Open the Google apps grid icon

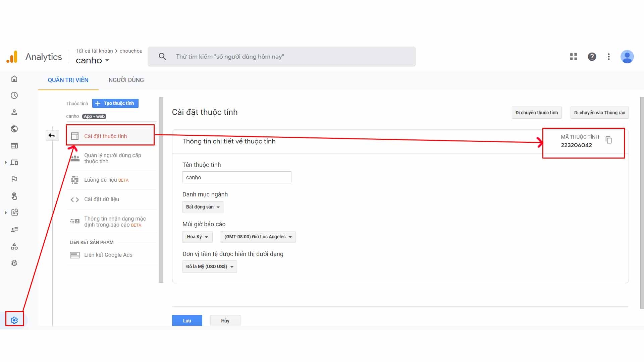point(574,57)
